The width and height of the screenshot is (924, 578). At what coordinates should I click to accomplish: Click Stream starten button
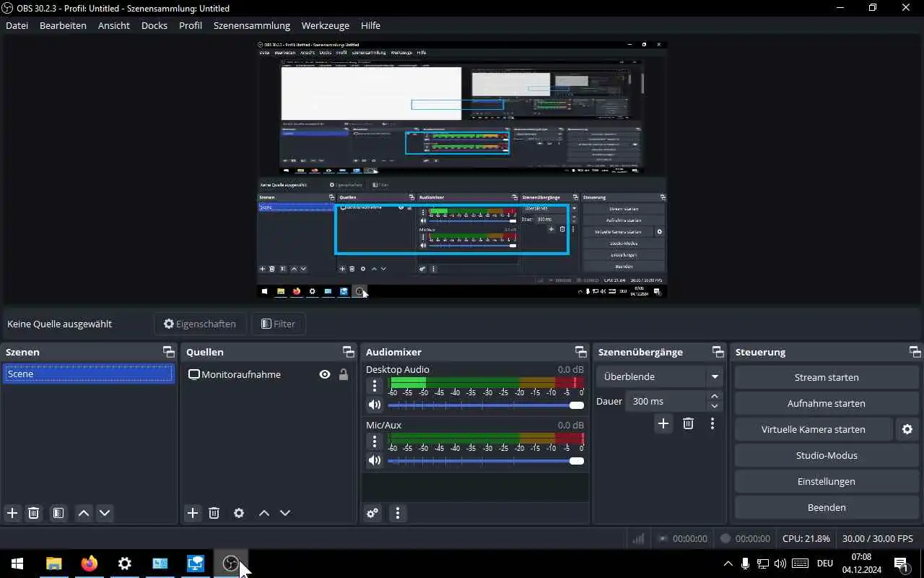pyautogui.click(x=827, y=377)
